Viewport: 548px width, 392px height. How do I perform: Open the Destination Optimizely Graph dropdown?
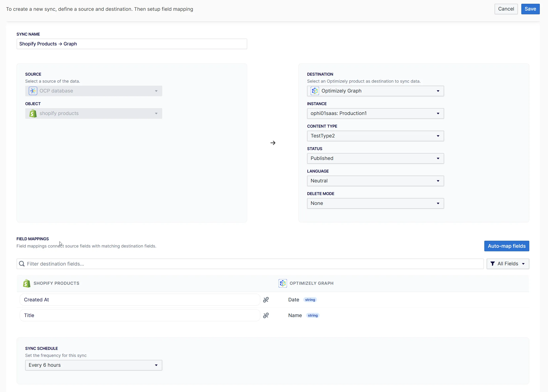tap(375, 91)
